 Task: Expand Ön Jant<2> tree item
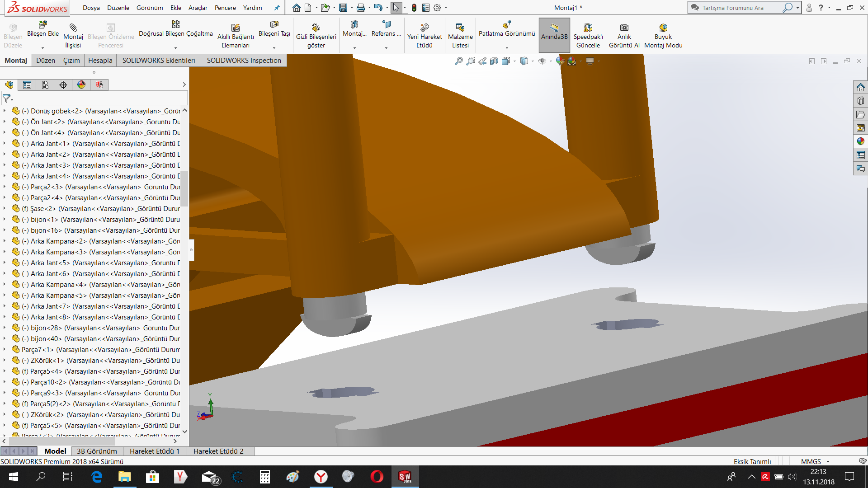click(5, 122)
